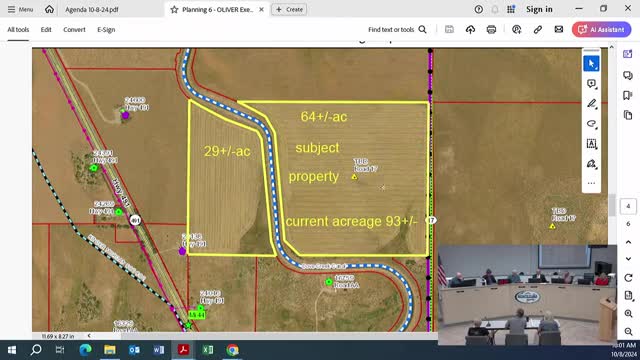Click the vertical scrollbar up arrow
Viewport: 640px width, 360px height.
click(x=611, y=47)
